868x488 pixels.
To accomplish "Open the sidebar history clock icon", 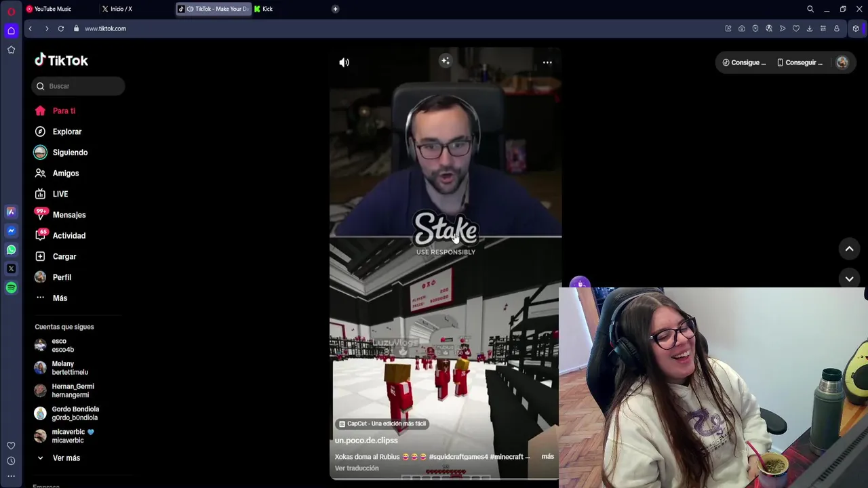I will click(11, 461).
